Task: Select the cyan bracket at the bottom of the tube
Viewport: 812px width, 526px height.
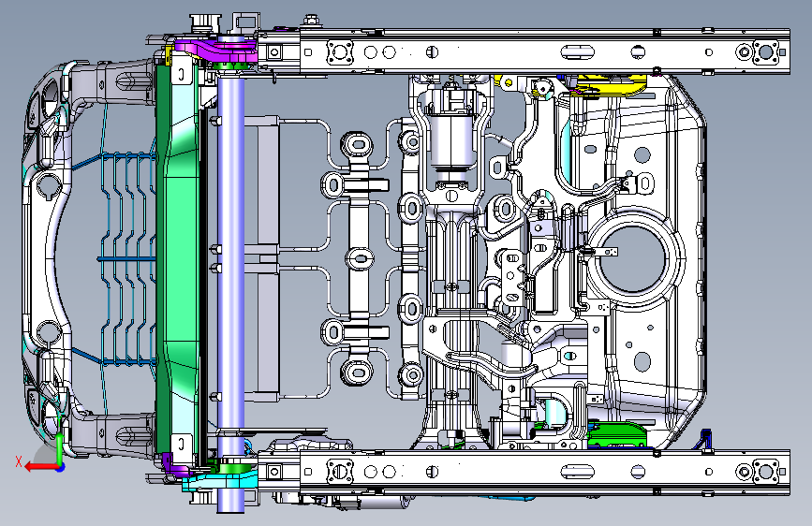Action: point(220,481)
